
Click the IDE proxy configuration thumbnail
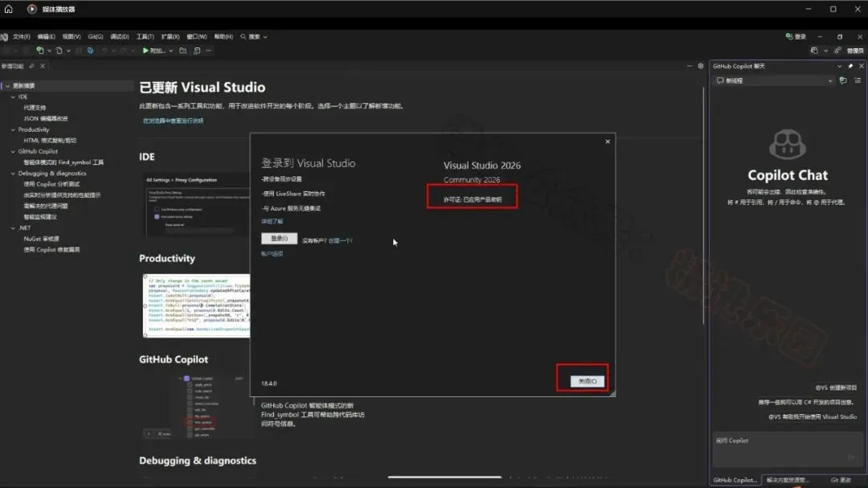click(x=197, y=205)
